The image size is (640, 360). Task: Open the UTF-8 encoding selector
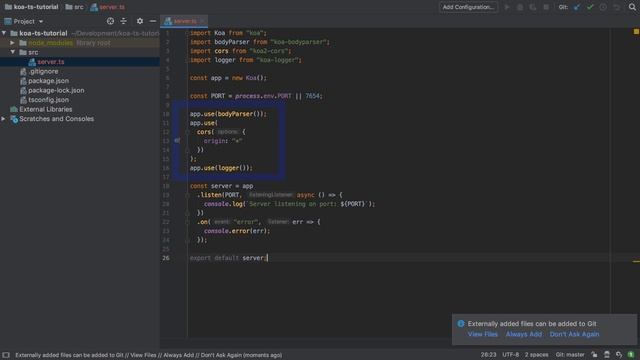click(x=511, y=355)
